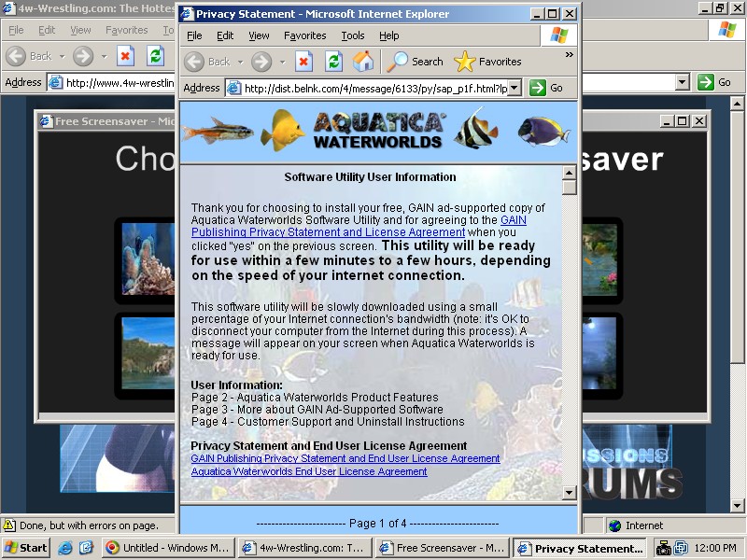
Task: Open Search in the Privacy Statement toolbar
Action: [415, 62]
